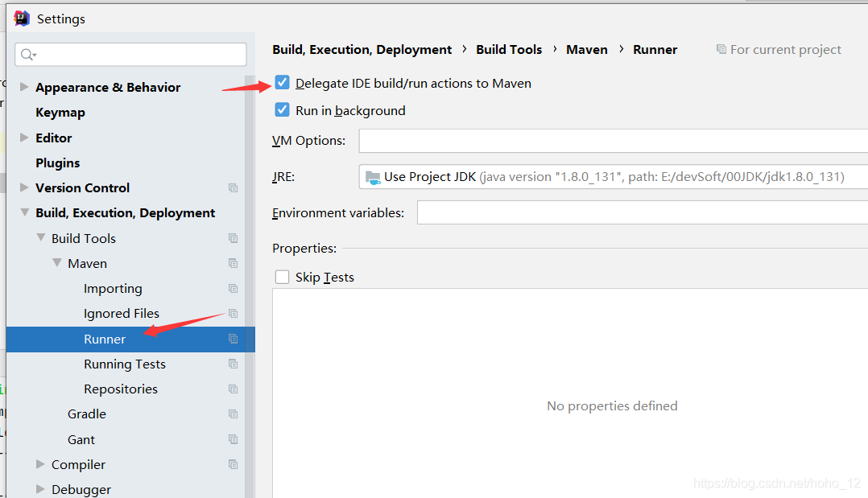
Task: Select the Runner settings item
Action: (x=130, y=340)
